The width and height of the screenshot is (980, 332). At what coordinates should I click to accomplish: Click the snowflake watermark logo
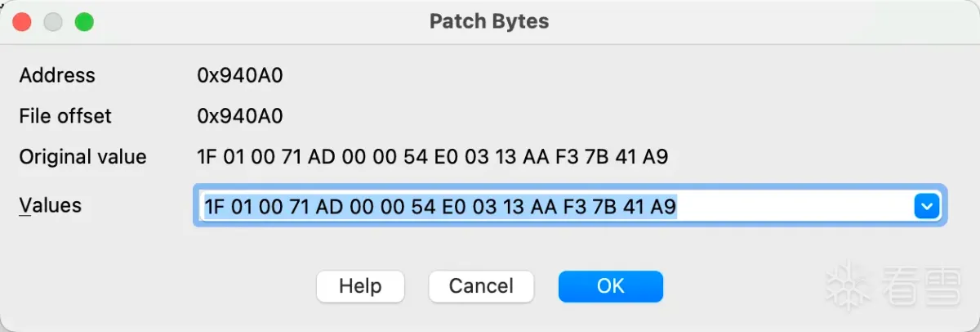click(848, 285)
